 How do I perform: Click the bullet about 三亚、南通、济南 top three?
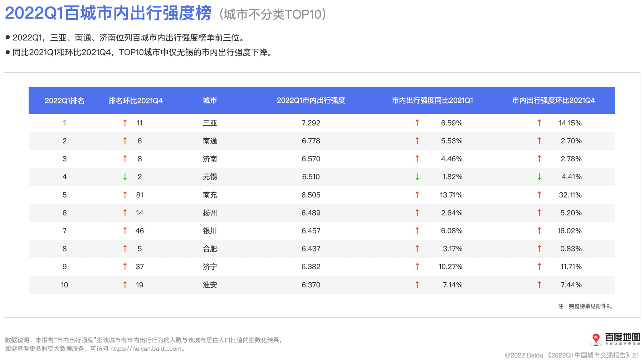(126, 38)
